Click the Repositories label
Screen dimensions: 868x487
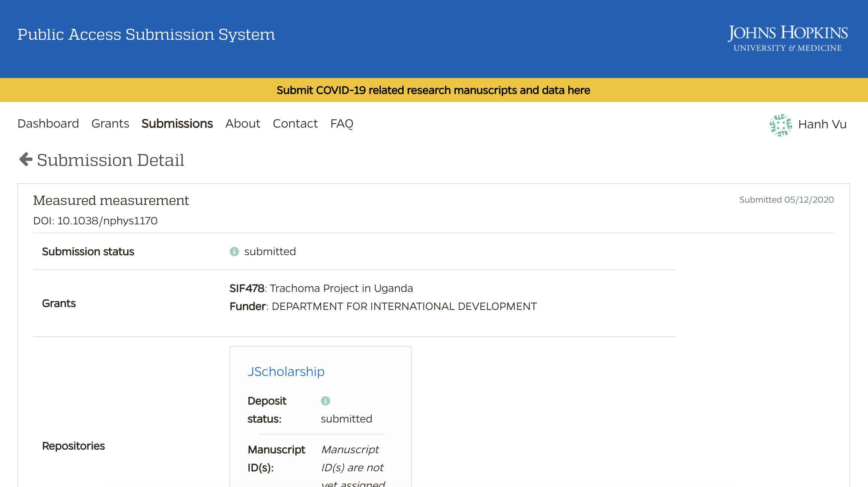[x=73, y=446]
